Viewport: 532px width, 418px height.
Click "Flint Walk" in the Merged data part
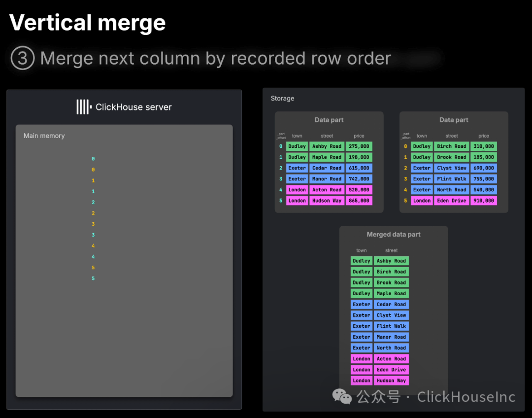(x=391, y=326)
